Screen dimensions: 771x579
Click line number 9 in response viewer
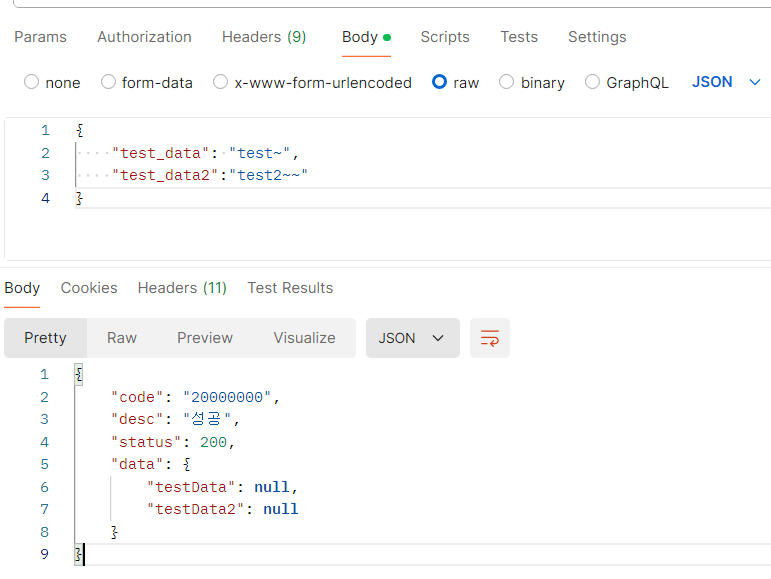click(44, 554)
